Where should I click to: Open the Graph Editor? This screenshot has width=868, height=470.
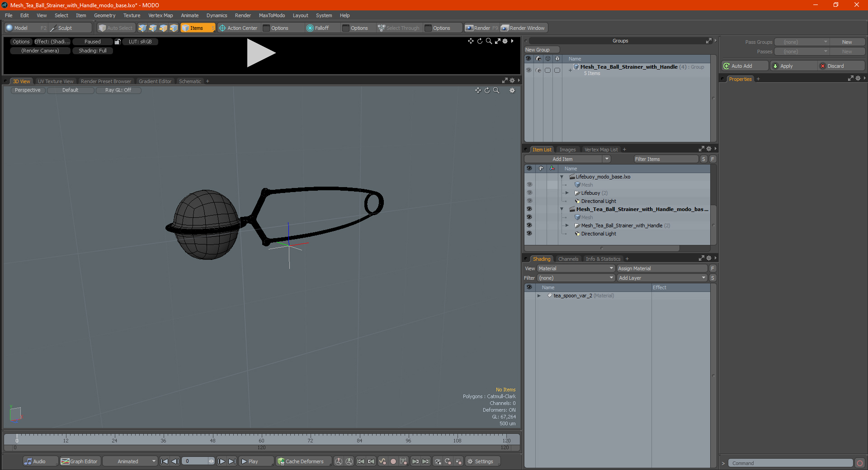tap(79, 461)
